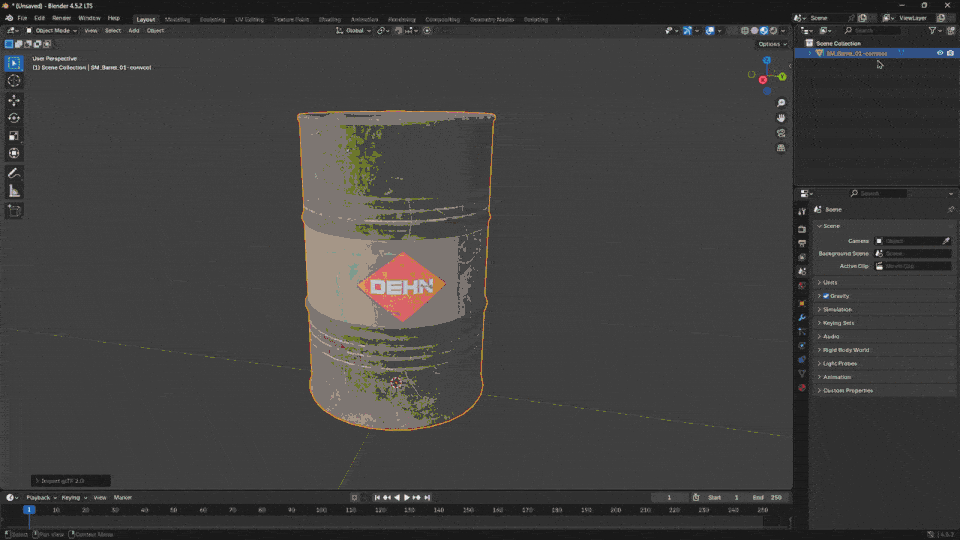Select the Rotate tool
This screenshot has height=540, width=960.
pos(14,118)
